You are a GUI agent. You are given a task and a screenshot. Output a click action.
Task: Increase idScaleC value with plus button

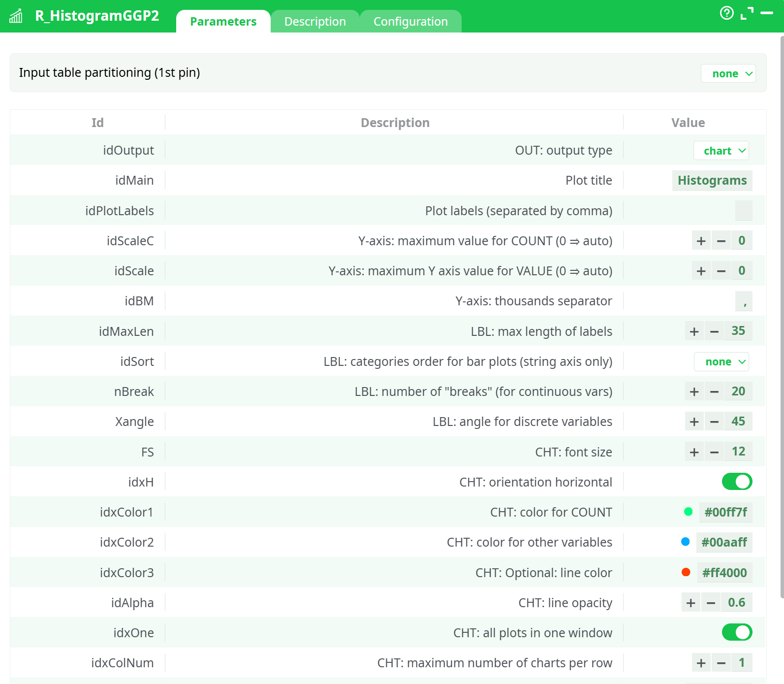(701, 241)
